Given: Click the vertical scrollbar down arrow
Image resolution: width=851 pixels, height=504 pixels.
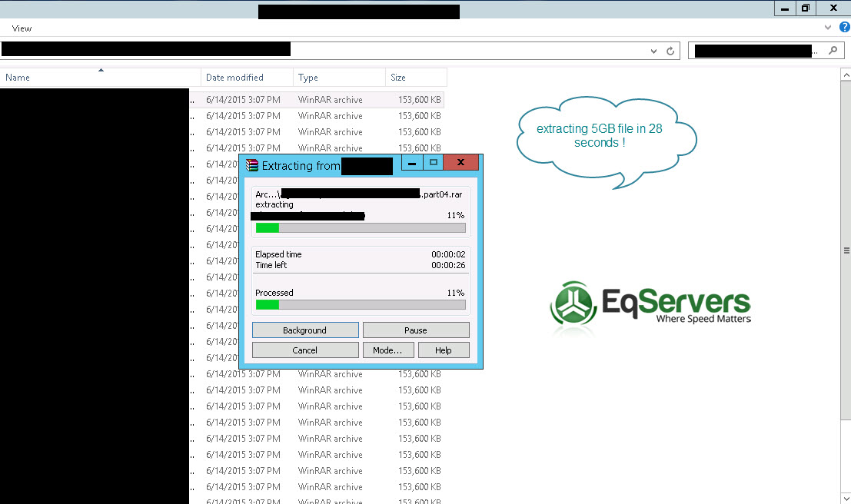Looking at the screenshot, I should tap(846, 498).
